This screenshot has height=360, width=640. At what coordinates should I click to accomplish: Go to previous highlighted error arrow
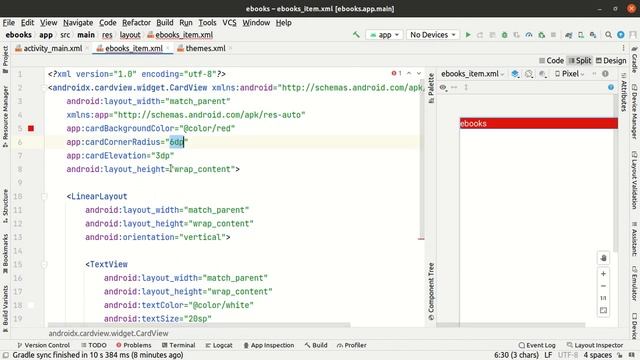tap(409, 73)
